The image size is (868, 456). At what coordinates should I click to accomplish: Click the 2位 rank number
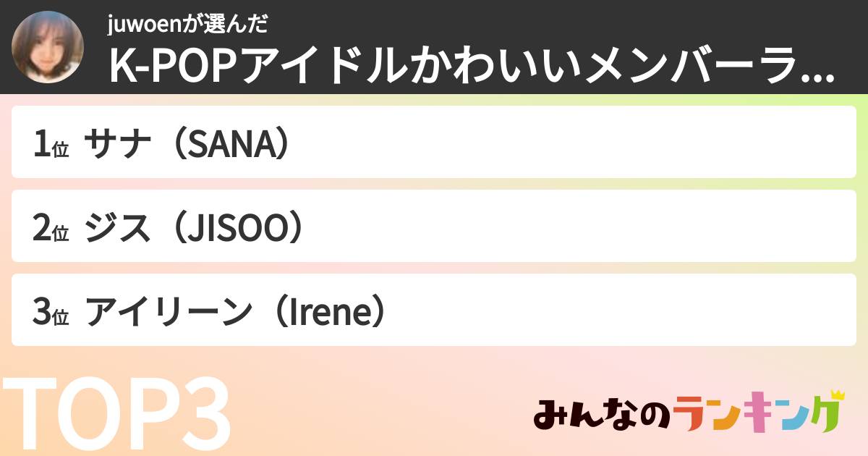pyautogui.click(x=50, y=228)
